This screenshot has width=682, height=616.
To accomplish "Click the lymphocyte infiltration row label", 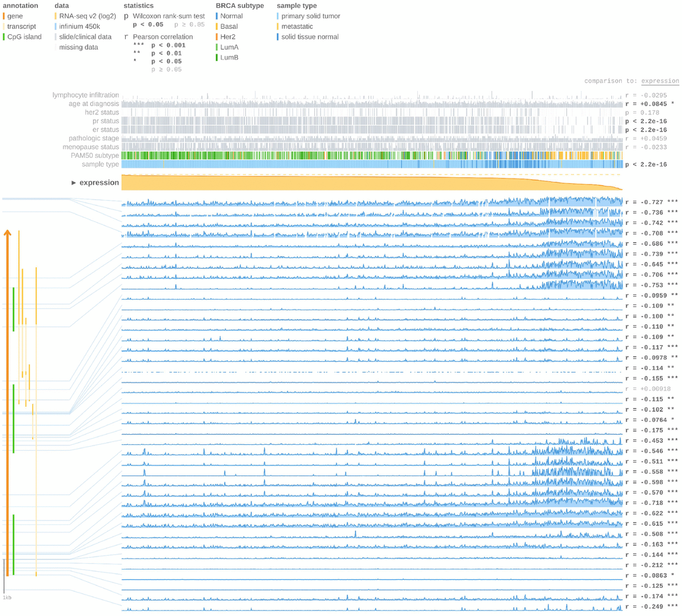I will pos(86,95).
